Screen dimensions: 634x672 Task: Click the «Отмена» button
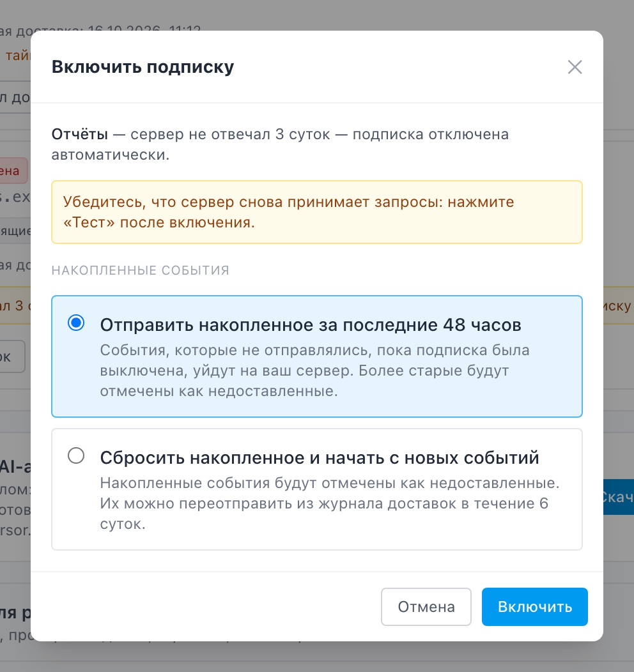coord(426,606)
